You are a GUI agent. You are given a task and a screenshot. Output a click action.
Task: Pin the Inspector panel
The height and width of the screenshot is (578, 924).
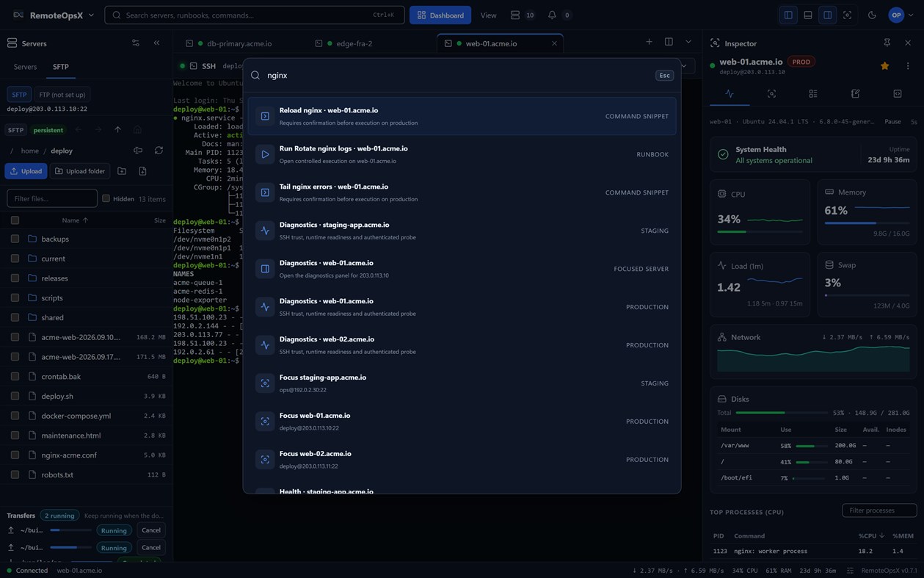[887, 43]
